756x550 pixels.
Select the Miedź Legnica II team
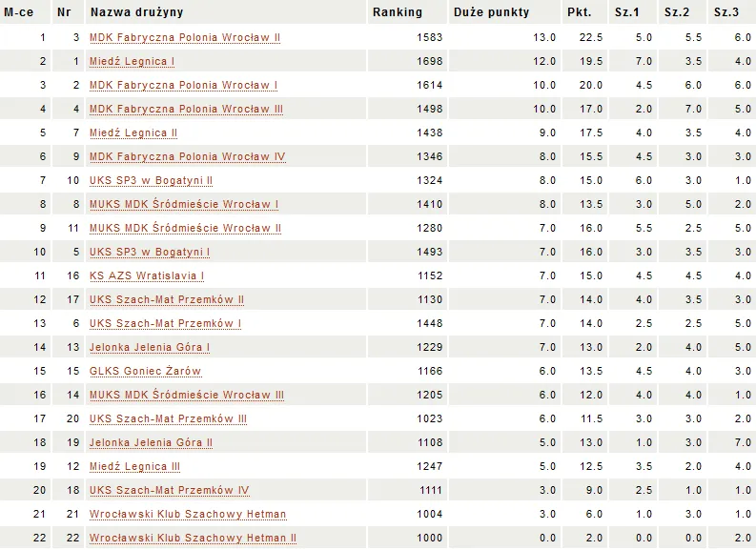pos(133,133)
